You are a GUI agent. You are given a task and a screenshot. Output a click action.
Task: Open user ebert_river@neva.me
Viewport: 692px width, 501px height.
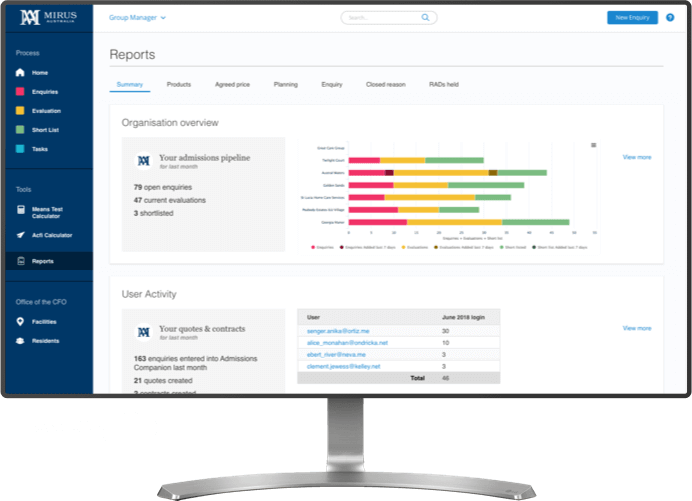(x=336, y=355)
